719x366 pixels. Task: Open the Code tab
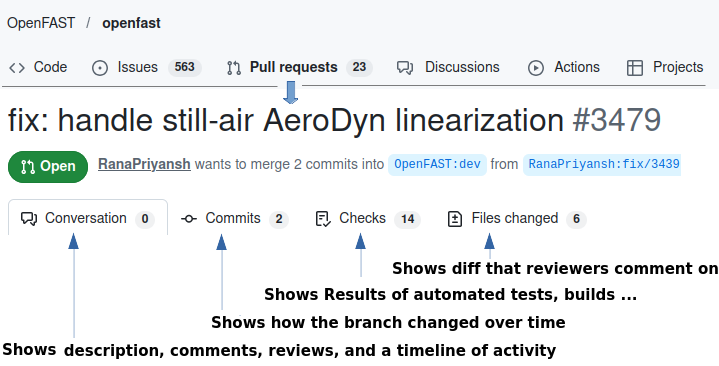38,67
